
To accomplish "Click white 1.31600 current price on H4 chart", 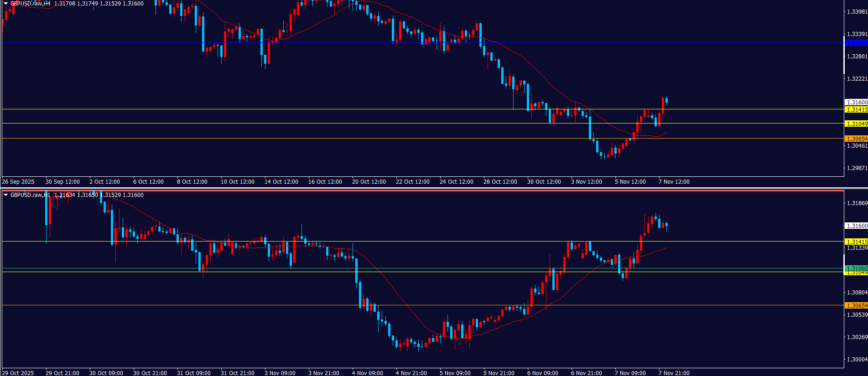I will click(x=856, y=103).
